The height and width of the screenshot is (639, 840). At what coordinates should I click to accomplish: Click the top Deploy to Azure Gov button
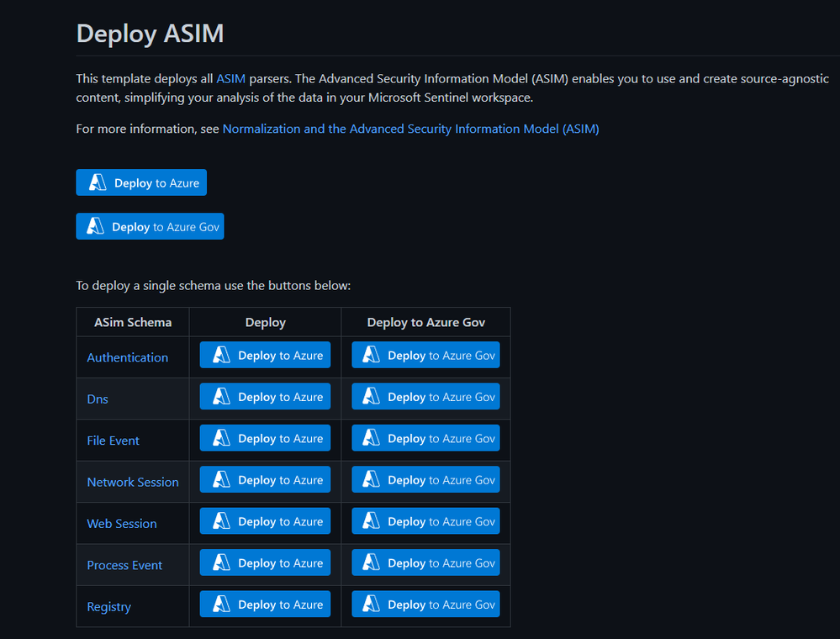point(150,226)
